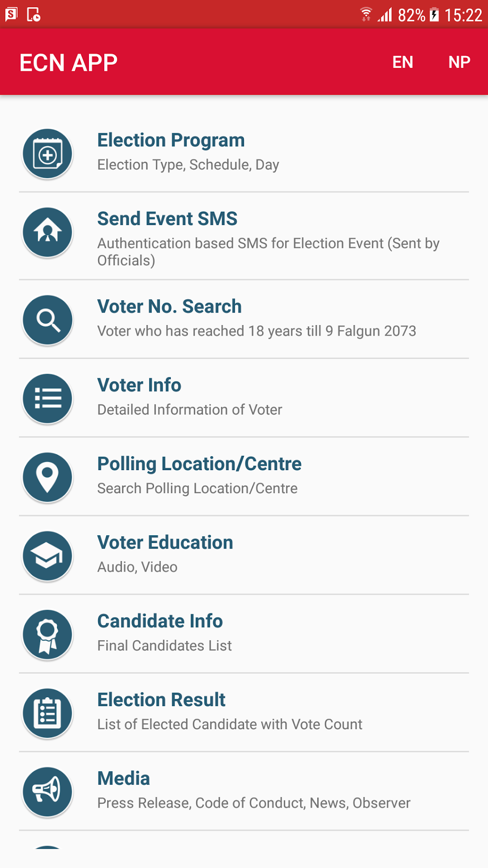Tap the Candidate Info ribbon badge icon
Image resolution: width=488 pixels, height=868 pixels.
point(47,634)
